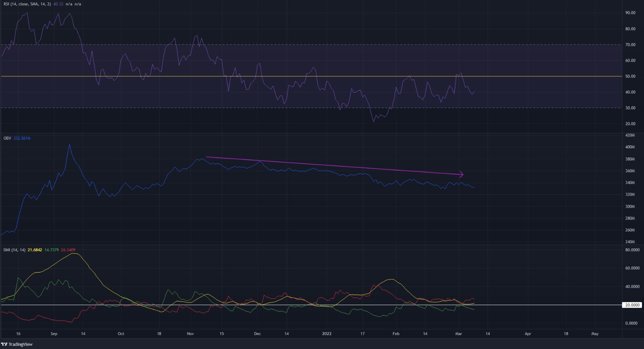
Task: Click the 90.00 RSI axis label
Action: tap(630, 13)
